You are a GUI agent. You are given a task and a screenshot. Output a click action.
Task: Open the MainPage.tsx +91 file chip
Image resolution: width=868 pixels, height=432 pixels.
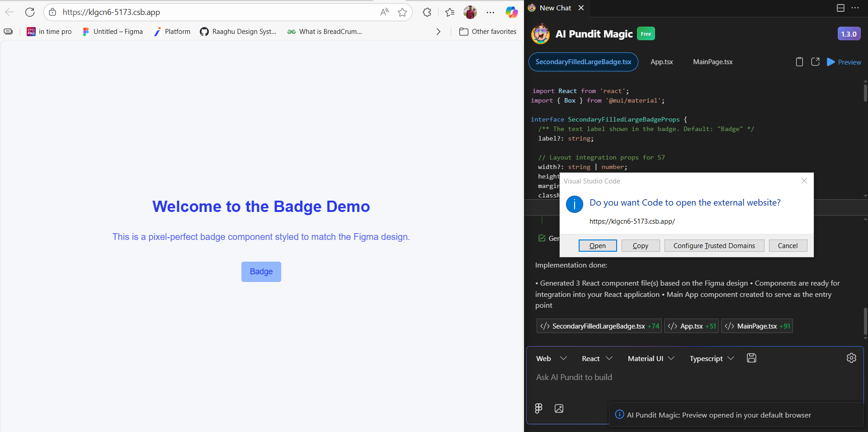[757, 326]
